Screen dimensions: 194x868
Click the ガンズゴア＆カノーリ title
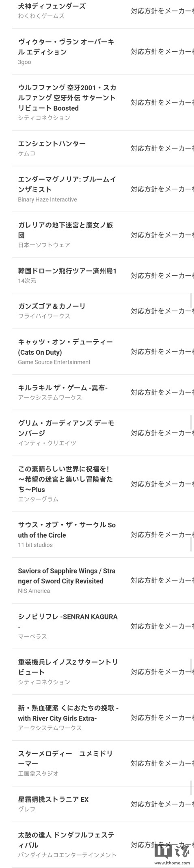pos(52,306)
